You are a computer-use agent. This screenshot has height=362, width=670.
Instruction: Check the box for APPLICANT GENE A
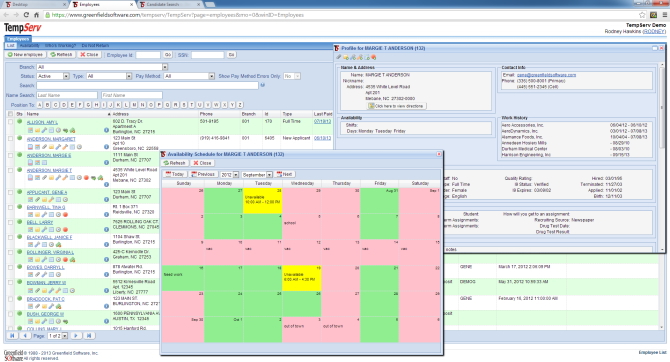[x=10, y=192]
